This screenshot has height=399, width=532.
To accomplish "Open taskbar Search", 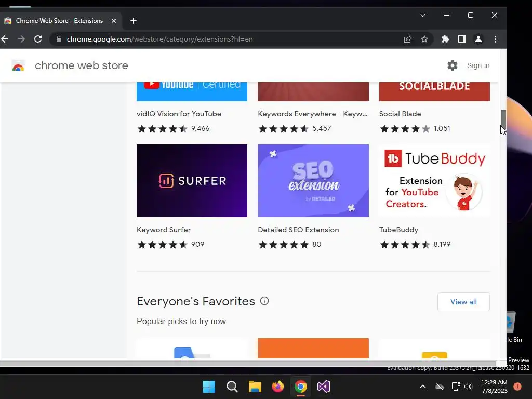I will click(232, 387).
